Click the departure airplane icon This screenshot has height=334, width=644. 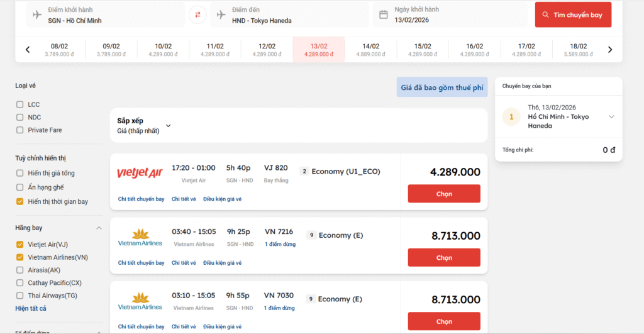37,14
